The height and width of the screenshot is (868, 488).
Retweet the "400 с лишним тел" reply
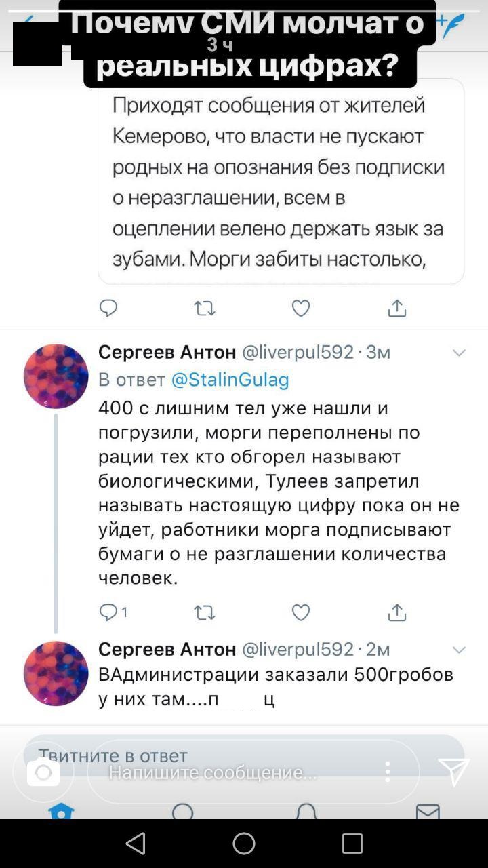(x=205, y=613)
